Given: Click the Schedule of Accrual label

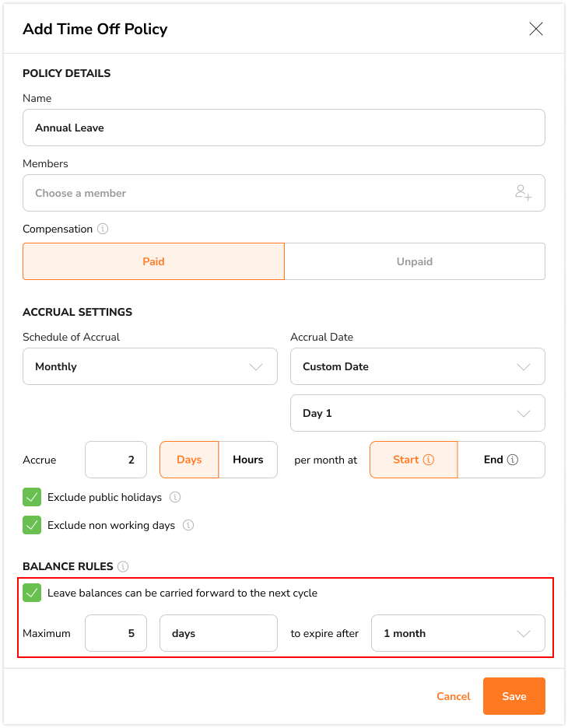Looking at the screenshot, I should (x=71, y=337).
